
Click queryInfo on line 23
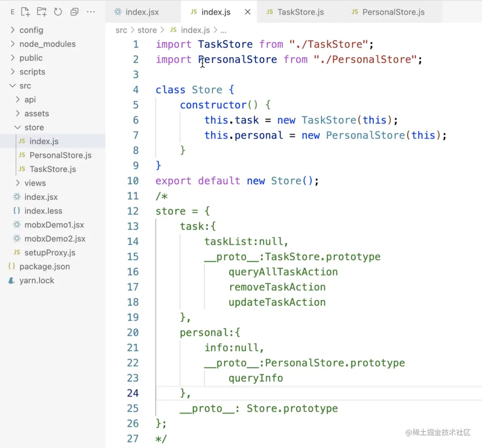pos(256,378)
